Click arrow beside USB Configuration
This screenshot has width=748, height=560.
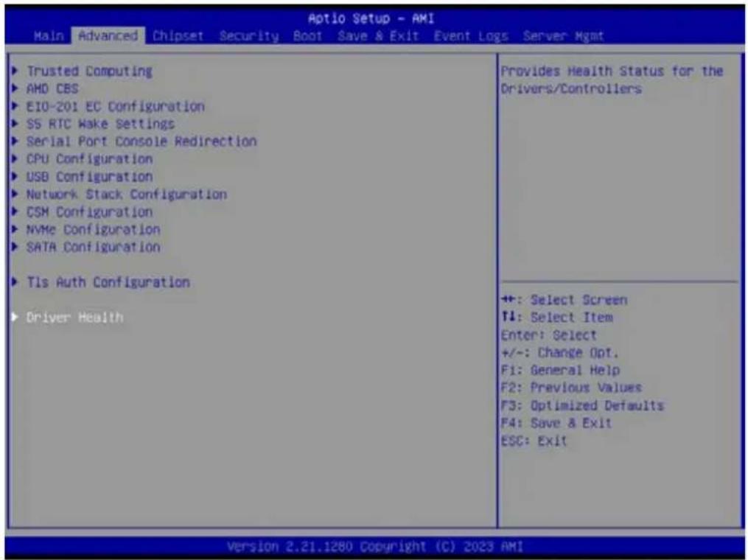click(x=15, y=177)
